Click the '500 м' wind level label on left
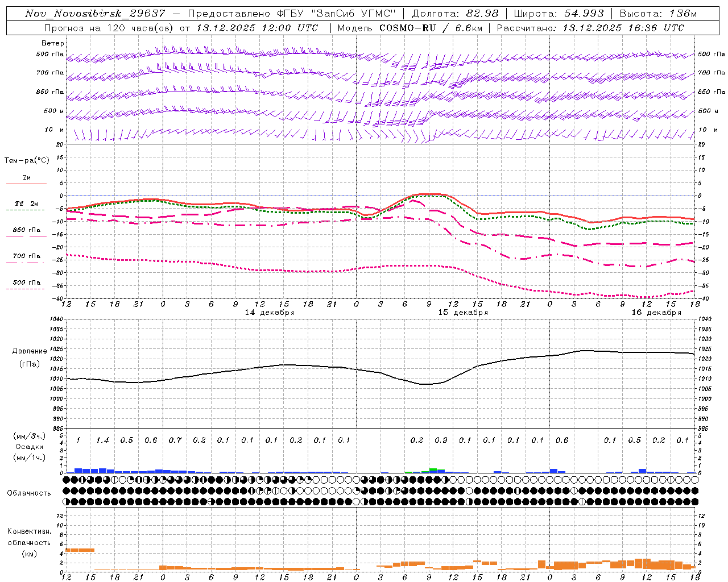Image resolution: width=728 pixels, height=582 pixels. [54, 111]
